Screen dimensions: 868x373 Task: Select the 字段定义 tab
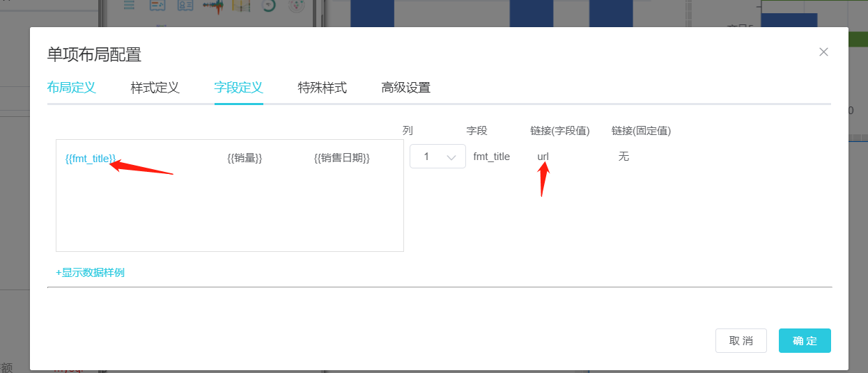[x=238, y=88]
